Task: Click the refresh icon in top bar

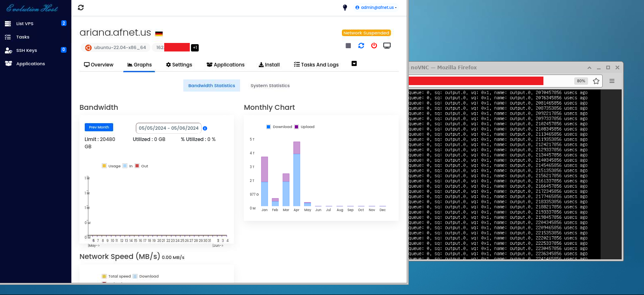Action: tap(81, 7)
